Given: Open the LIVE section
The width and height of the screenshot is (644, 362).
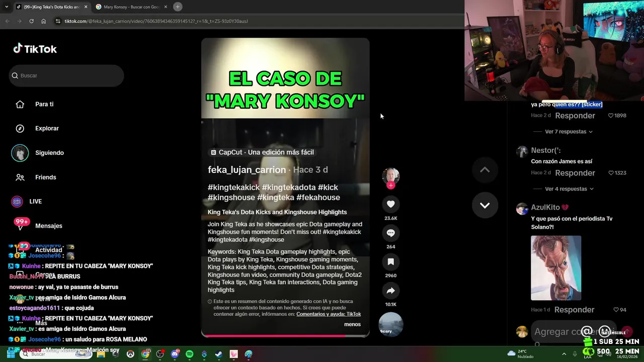Looking at the screenshot, I should click(x=35, y=201).
